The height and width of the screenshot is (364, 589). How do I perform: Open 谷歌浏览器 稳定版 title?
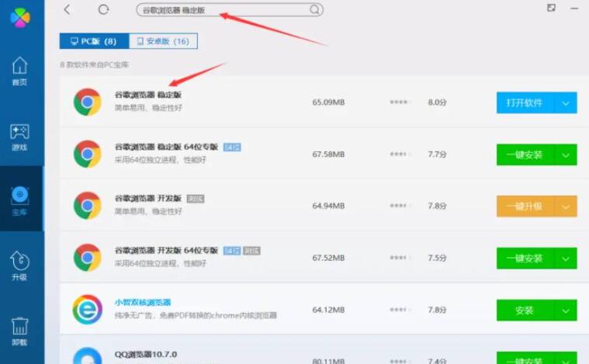coord(148,95)
